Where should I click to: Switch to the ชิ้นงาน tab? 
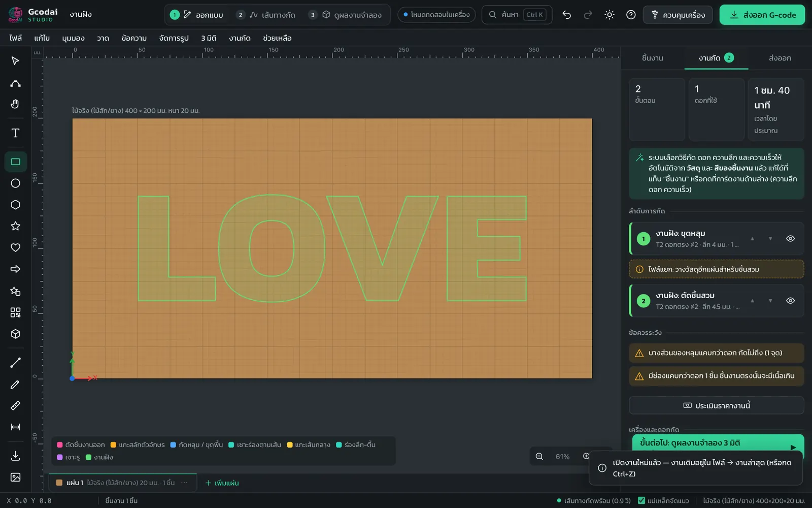click(652, 58)
